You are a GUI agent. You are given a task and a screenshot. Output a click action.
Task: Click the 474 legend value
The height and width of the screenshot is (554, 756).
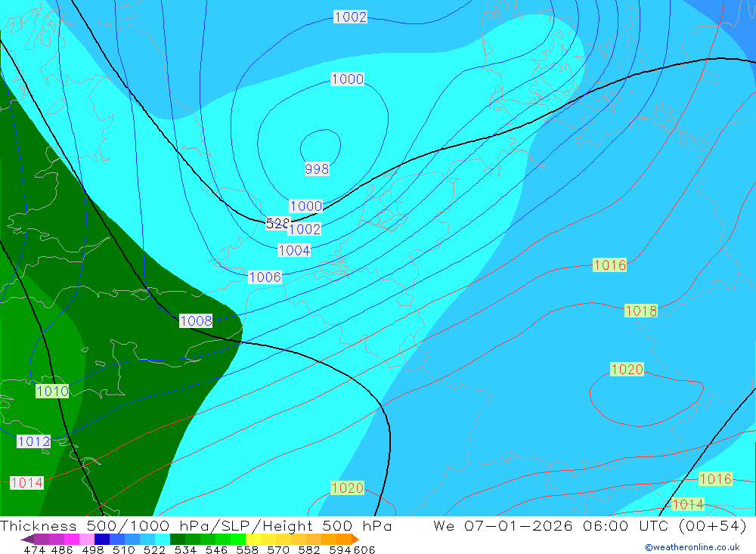pyautogui.click(x=34, y=549)
